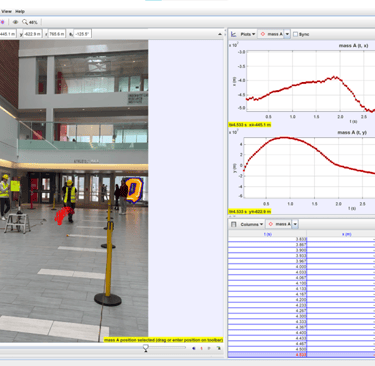This screenshot has height=366, width=375.
Task: Open the Help menu
Action: point(20,11)
